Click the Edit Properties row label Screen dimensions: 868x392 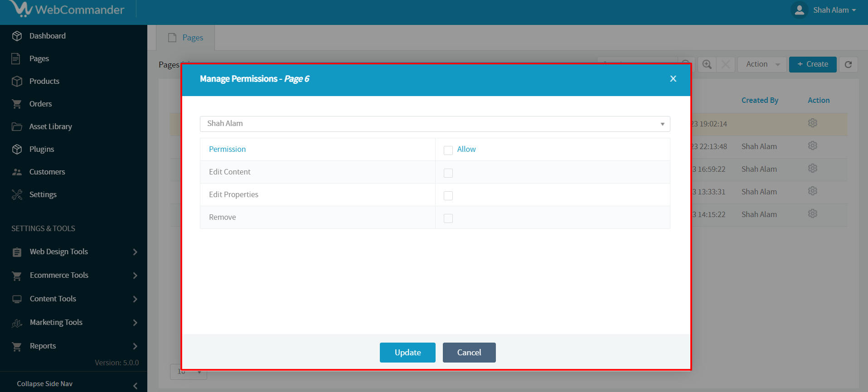233,194
